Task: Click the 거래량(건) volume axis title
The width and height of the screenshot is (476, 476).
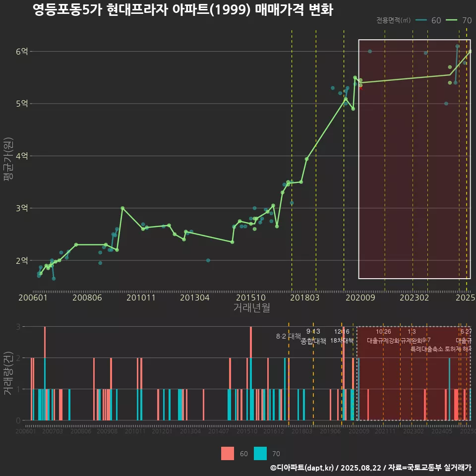Action: tap(8, 373)
